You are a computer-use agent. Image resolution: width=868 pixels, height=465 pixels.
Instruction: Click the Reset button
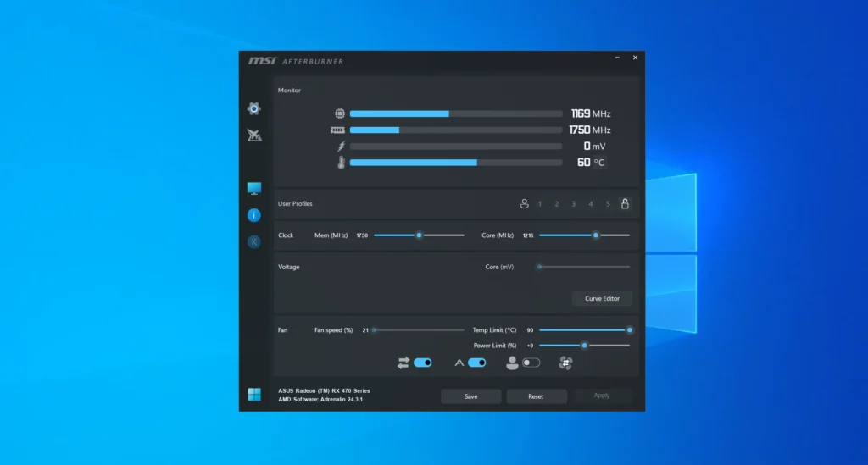(x=536, y=396)
